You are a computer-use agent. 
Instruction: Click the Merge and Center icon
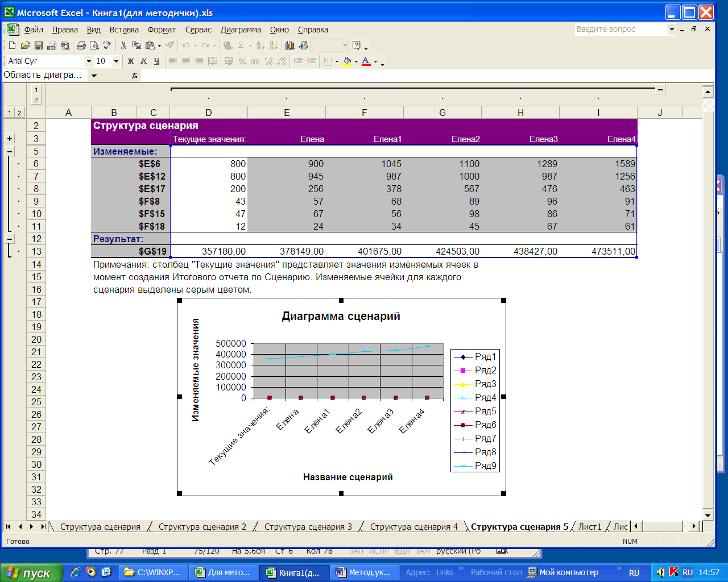pyautogui.click(x=213, y=61)
